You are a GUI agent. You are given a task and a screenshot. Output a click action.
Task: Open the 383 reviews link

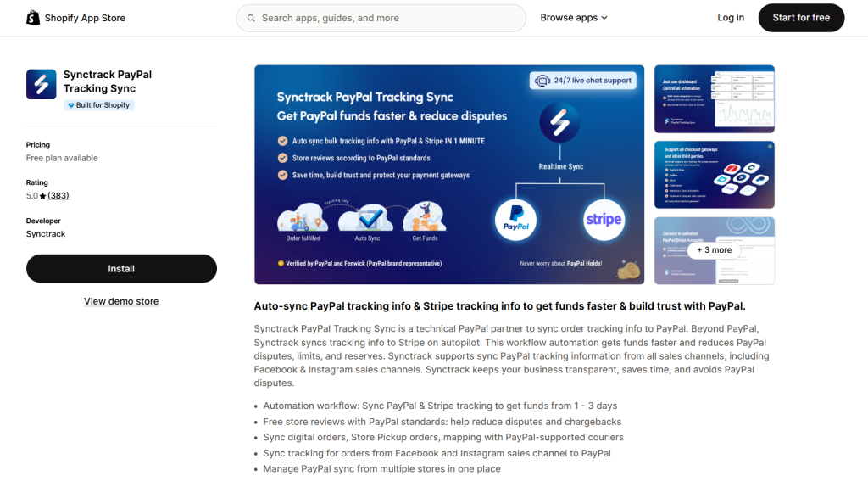58,196
